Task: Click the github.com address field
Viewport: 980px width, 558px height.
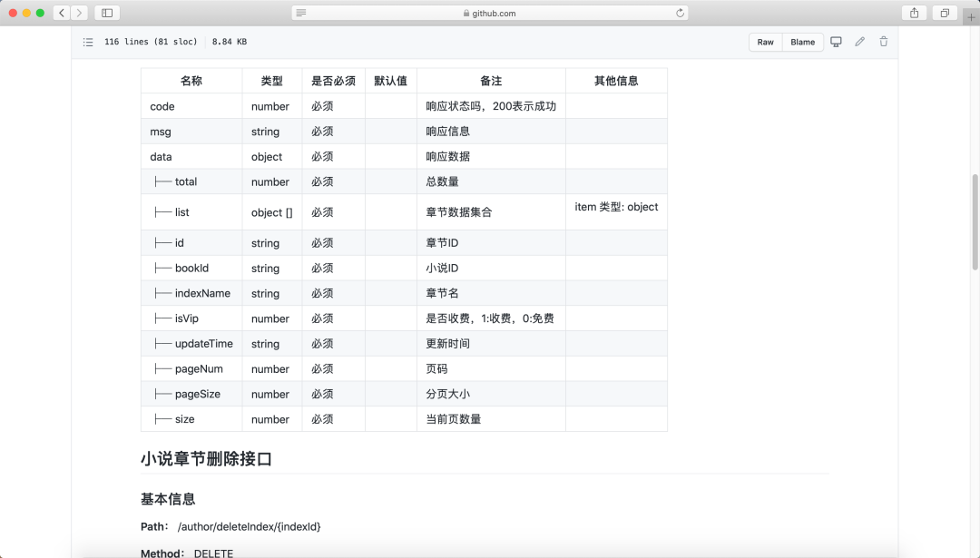Action: (490, 13)
